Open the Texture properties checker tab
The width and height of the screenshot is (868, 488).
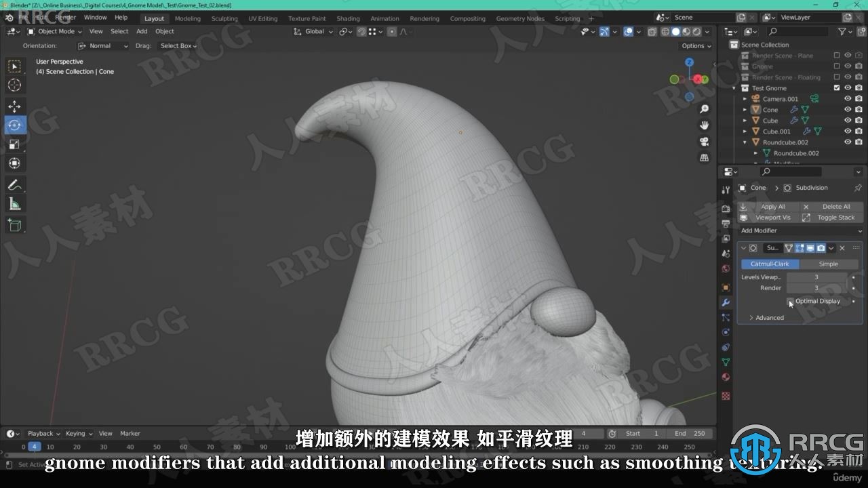726,395
